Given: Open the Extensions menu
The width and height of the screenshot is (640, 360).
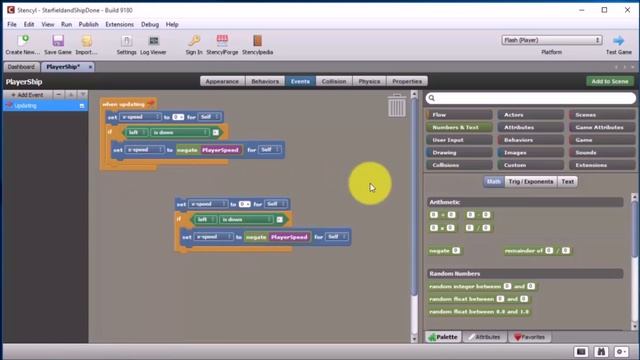Looking at the screenshot, I should tap(120, 24).
